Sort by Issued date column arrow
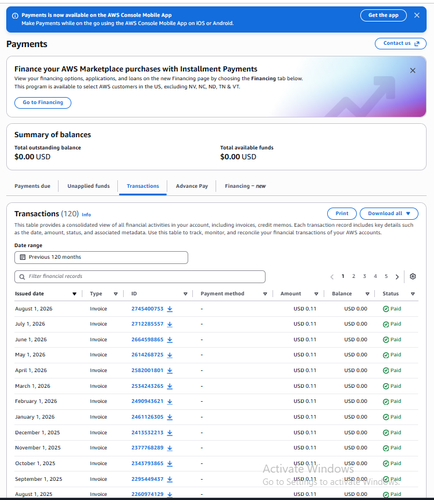 pos(74,294)
